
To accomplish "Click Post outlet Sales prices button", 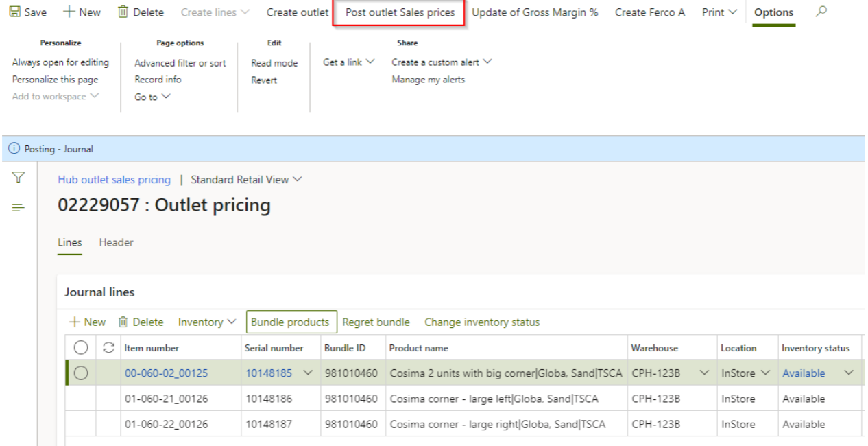I will click(x=400, y=12).
